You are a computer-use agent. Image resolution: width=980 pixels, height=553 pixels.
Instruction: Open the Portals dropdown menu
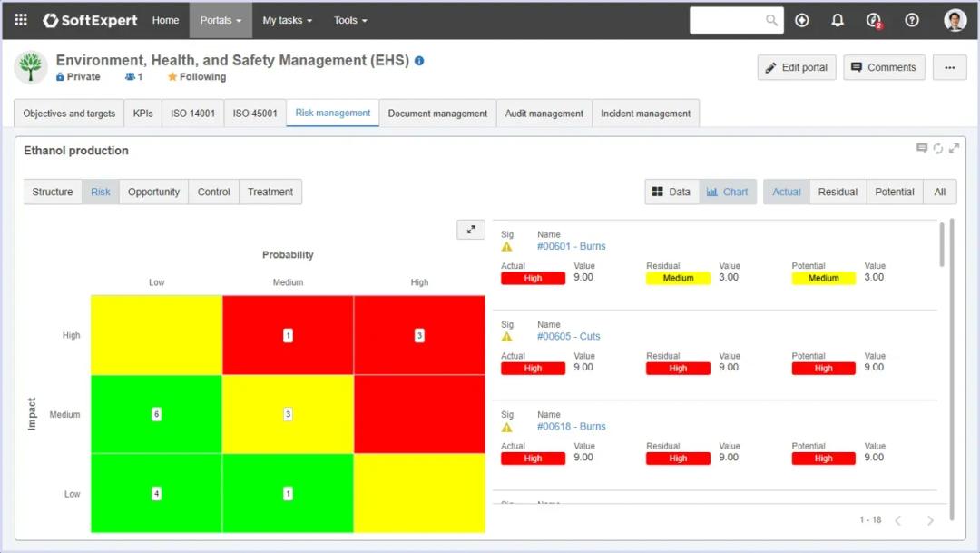click(x=220, y=20)
